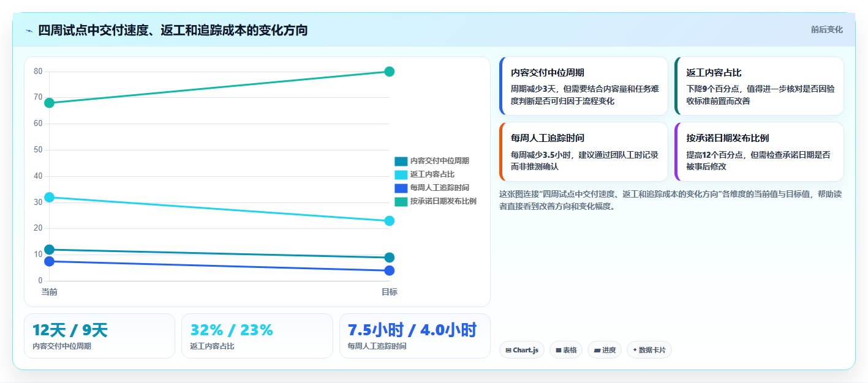Select the Chart.js tag chip
This screenshot has width=868, height=383.
(x=522, y=350)
